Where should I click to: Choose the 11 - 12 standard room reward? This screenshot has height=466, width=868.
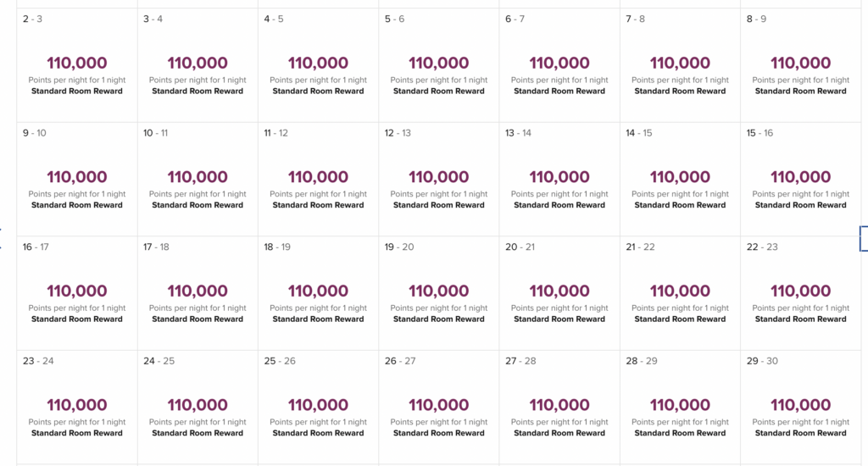318,180
